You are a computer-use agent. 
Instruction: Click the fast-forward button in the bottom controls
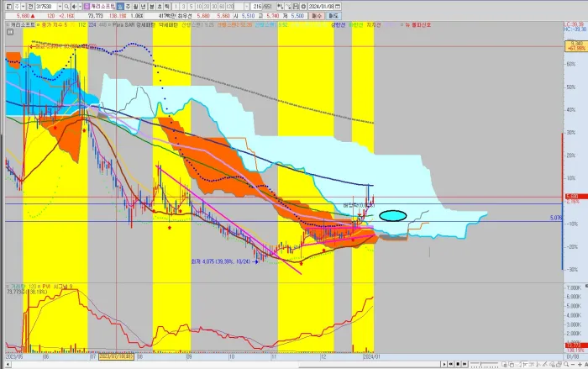click(x=465, y=364)
